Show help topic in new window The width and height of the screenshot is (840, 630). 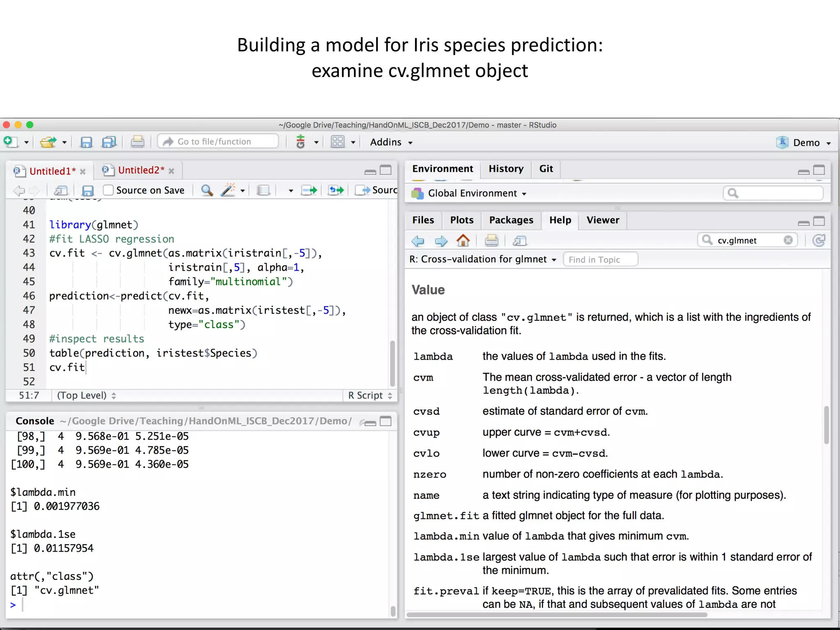520,241
